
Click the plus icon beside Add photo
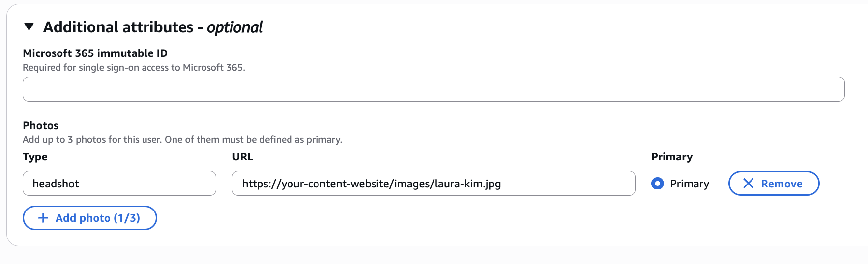43,218
